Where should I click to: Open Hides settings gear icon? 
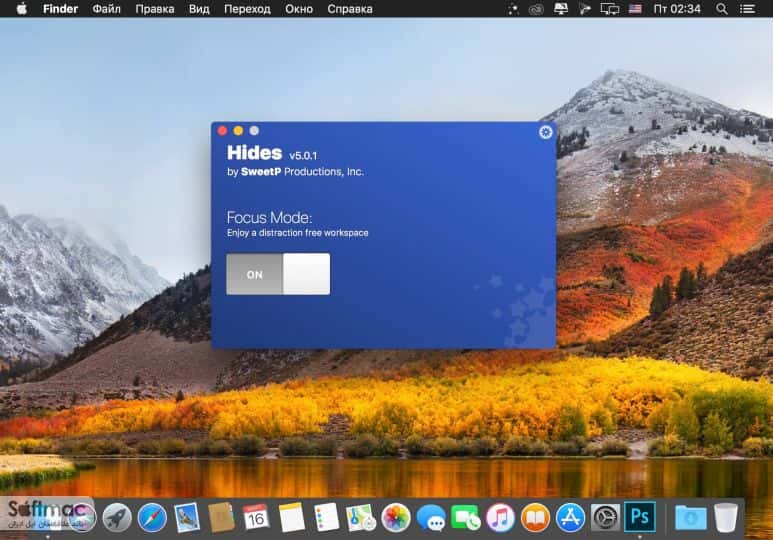point(545,132)
